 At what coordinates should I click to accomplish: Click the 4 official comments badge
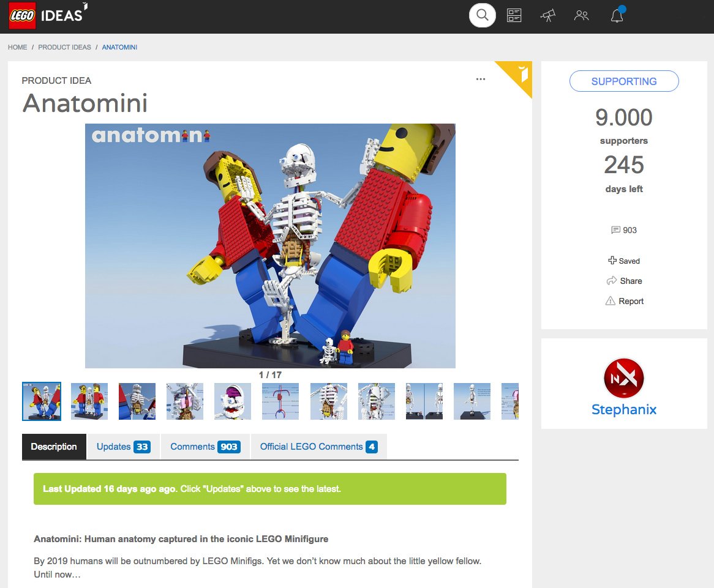372,447
